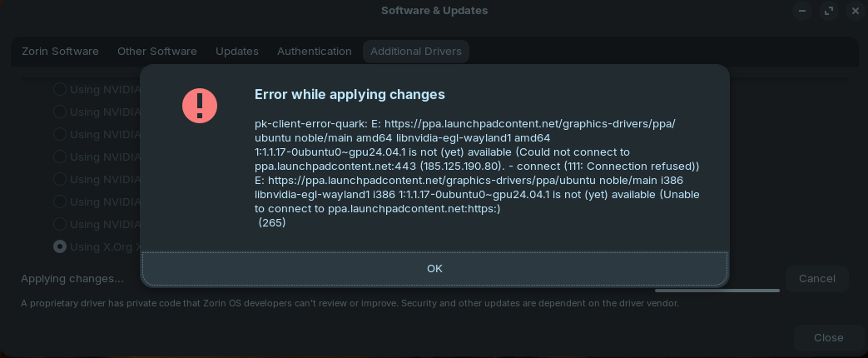Dismiss the error dialog with OK
This screenshot has width=868, height=358.
pos(434,269)
